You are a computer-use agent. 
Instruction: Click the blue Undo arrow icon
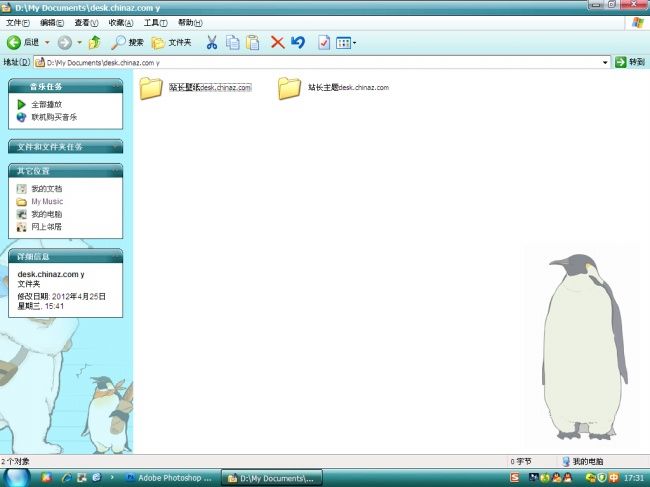click(x=297, y=42)
